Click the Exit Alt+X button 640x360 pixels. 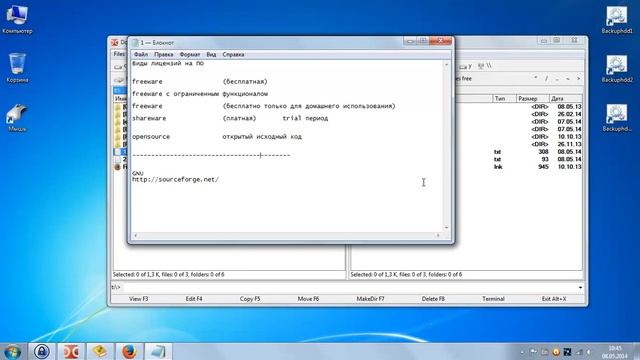pyautogui.click(x=554, y=299)
